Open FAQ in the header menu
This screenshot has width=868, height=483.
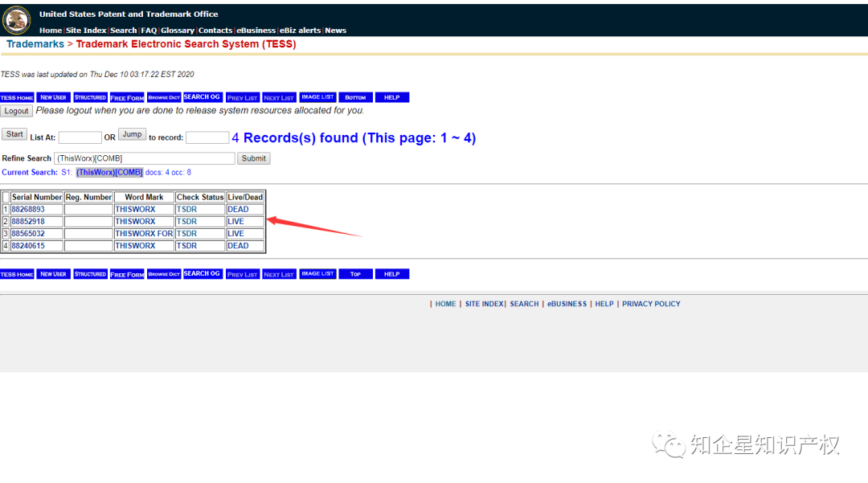(149, 31)
